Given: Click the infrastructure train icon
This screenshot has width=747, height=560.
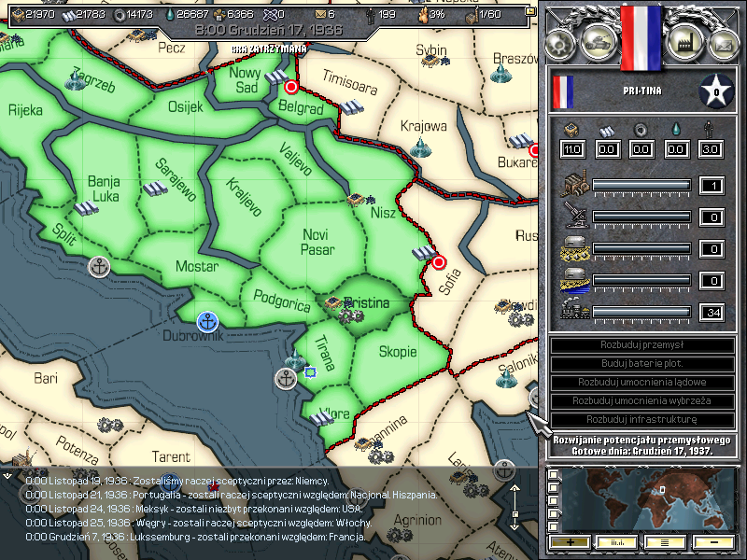Looking at the screenshot, I should point(575,310).
